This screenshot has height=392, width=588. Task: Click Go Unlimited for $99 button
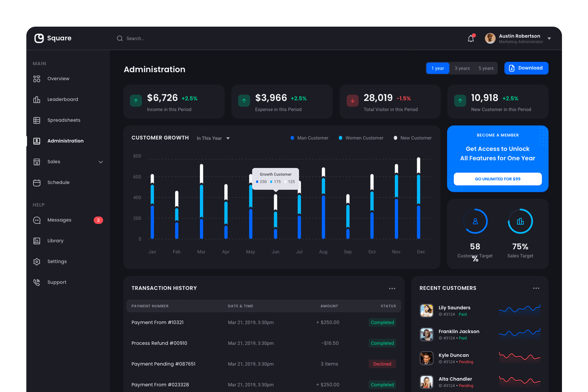click(x=497, y=179)
